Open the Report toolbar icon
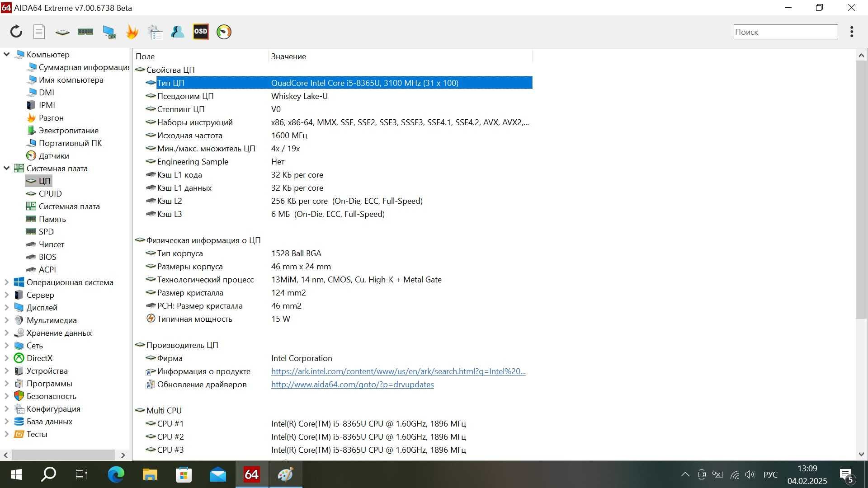This screenshot has height=488, width=868. 39,32
